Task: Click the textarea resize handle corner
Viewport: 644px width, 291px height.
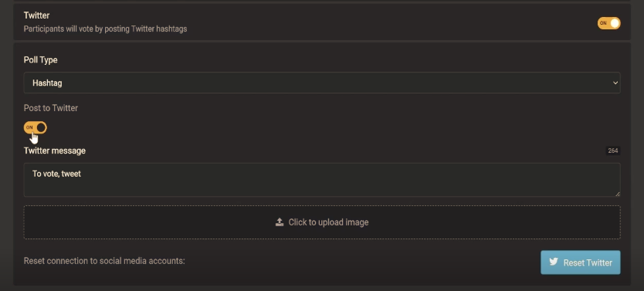Action: (x=617, y=194)
